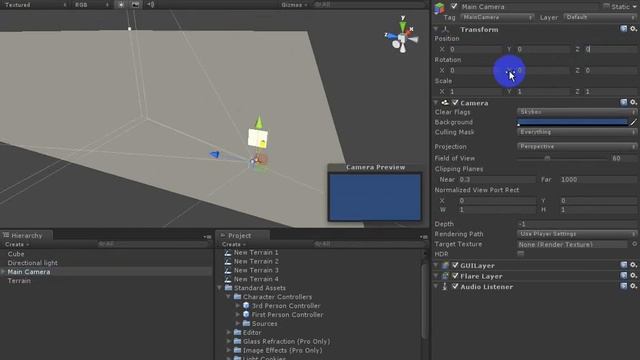Open the Flare Layer gear menu
The width and height of the screenshot is (640, 360).
point(633,276)
